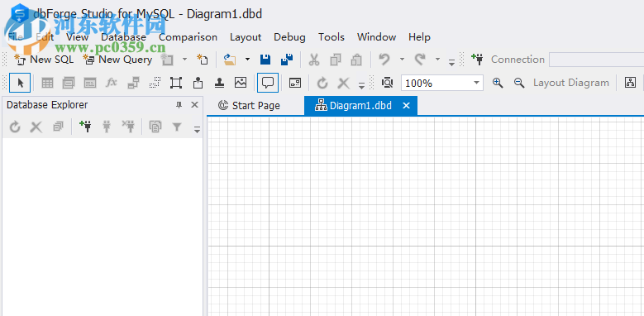Refresh the Database Explorer
Image resolution: width=644 pixels, height=316 pixels.
point(15,127)
